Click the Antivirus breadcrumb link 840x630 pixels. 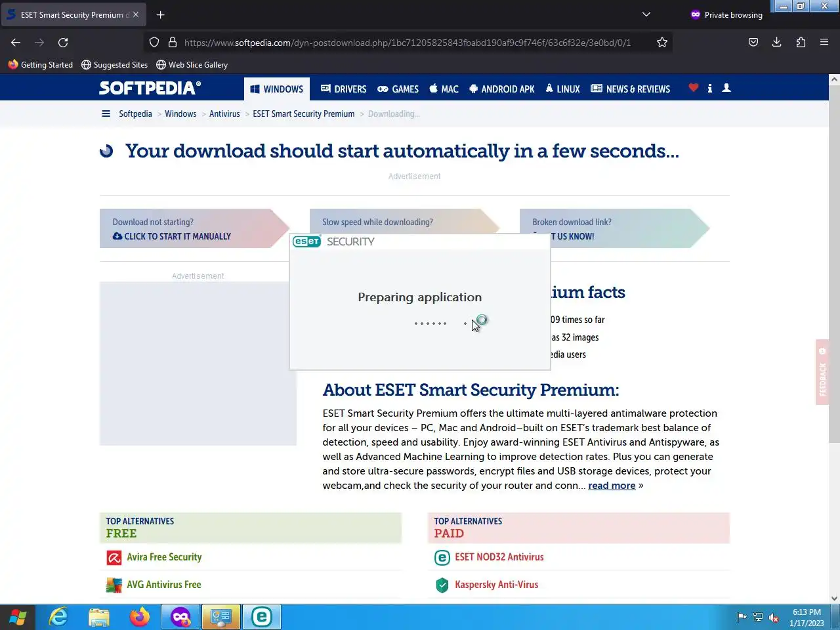tap(224, 114)
